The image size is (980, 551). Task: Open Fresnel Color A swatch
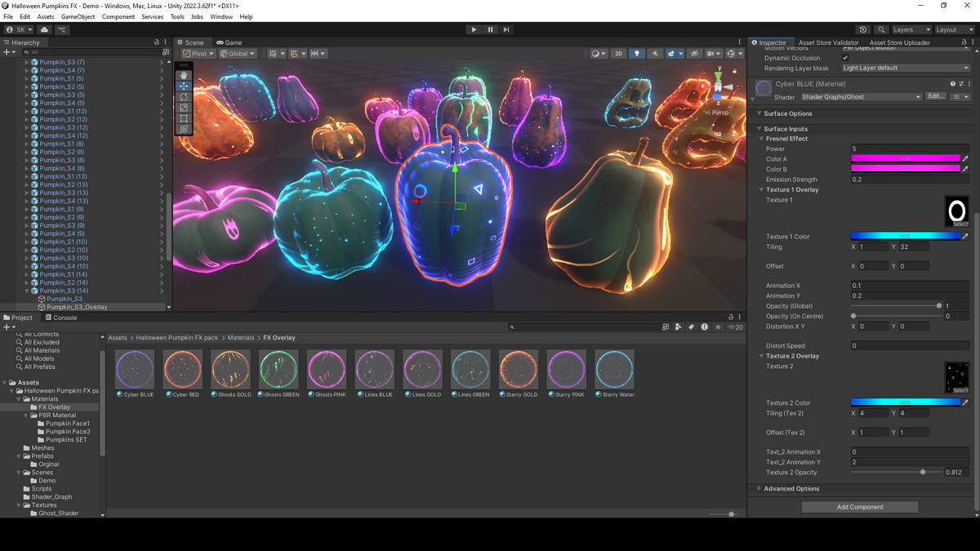click(x=906, y=159)
